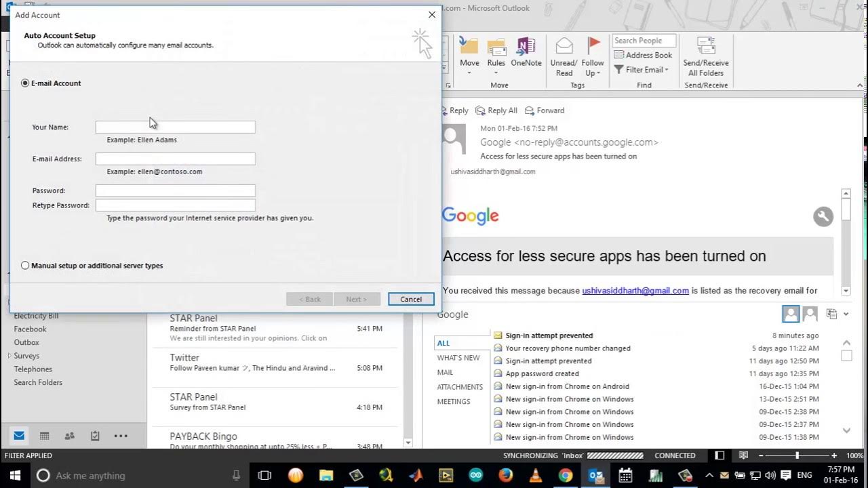Open the Rules folder icon in ribbon

pyautogui.click(x=496, y=56)
